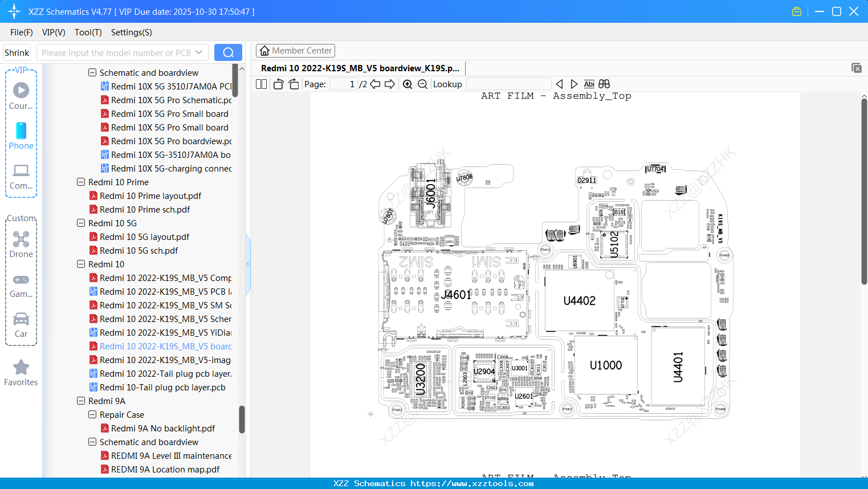Open the Tool(T) menu
The width and height of the screenshot is (868, 489).
click(88, 32)
